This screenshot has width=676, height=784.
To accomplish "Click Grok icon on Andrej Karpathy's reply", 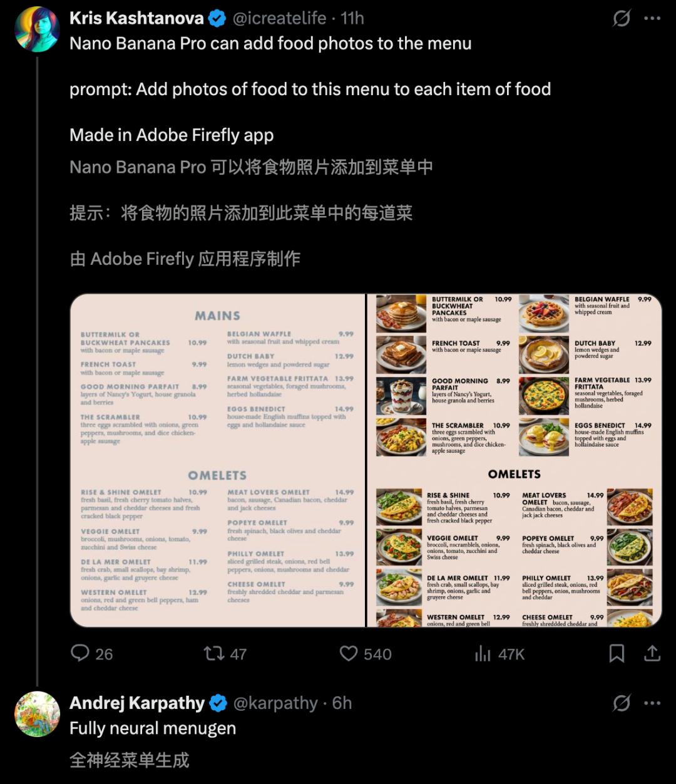I will click(x=621, y=703).
